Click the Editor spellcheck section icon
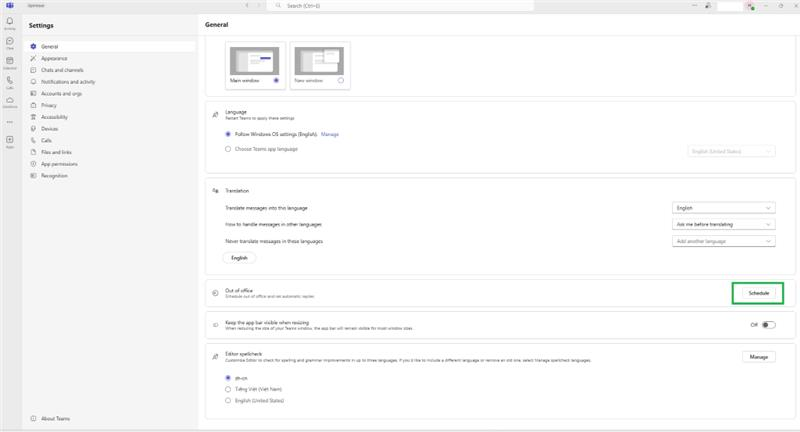 (x=215, y=357)
